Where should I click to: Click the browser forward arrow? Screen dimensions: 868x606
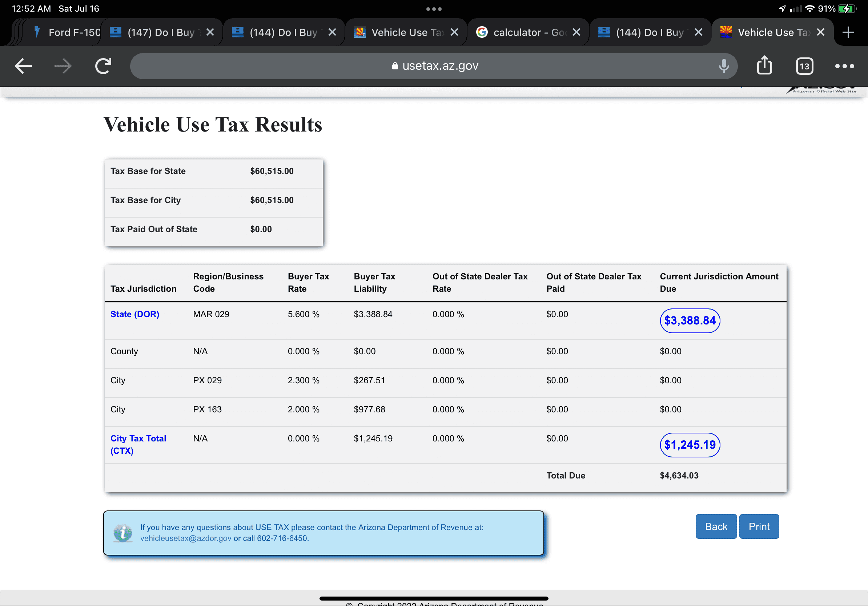pos(63,66)
